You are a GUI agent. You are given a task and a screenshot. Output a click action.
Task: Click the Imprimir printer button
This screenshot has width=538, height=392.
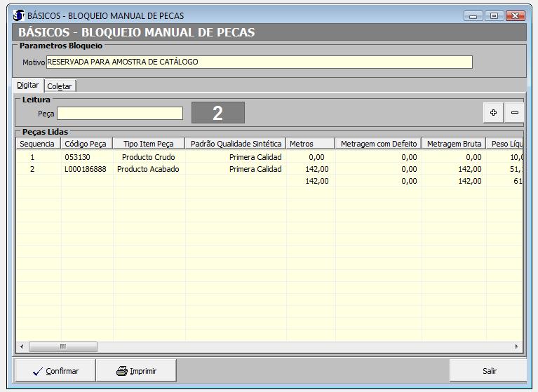pos(136,371)
